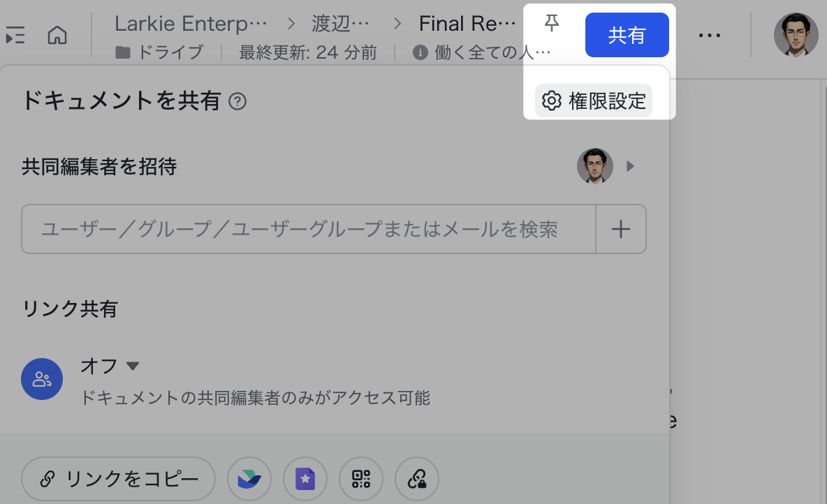Click the purple star document icon
Screen dimensions: 827x504
click(305, 479)
